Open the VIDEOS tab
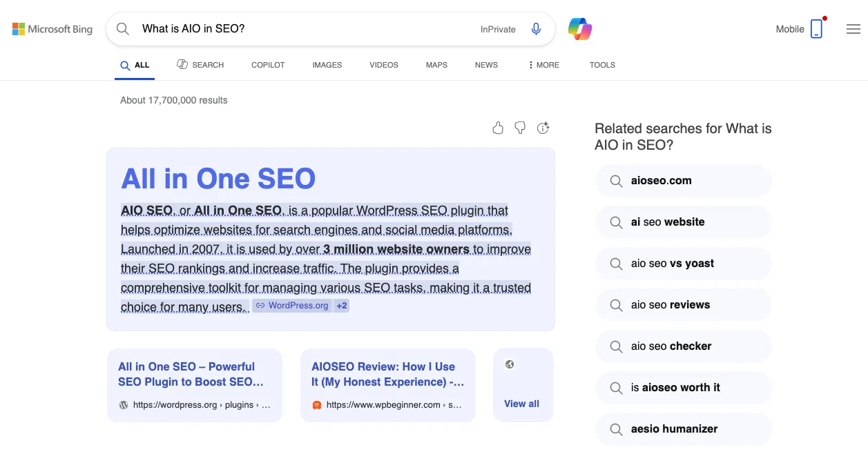The width and height of the screenshot is (868, 454). (x=384, y=65)
